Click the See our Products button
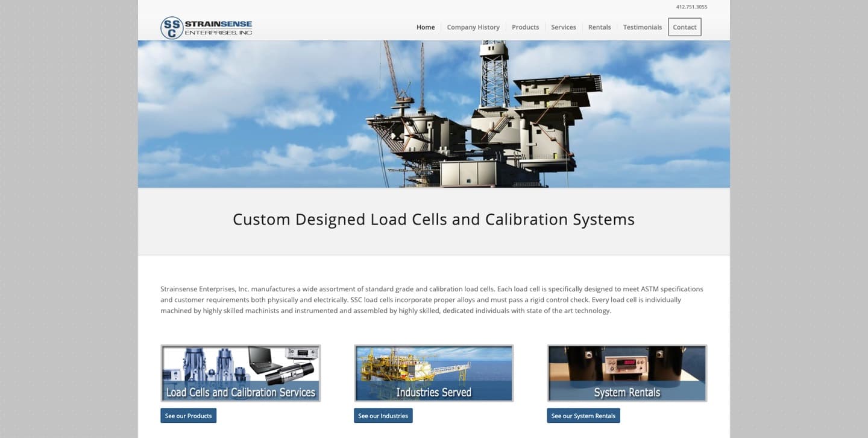 point(189,416)
